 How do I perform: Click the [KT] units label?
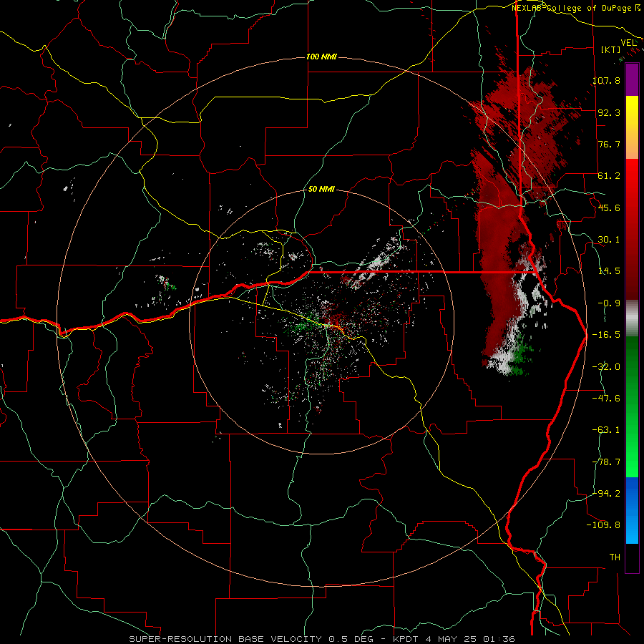[x=611, y=49]
